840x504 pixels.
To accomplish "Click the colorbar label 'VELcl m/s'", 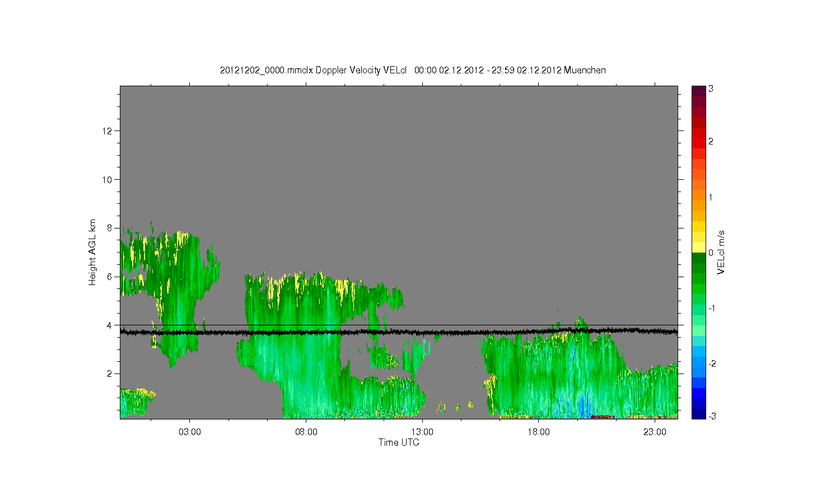I will click(x=721, y=252).
